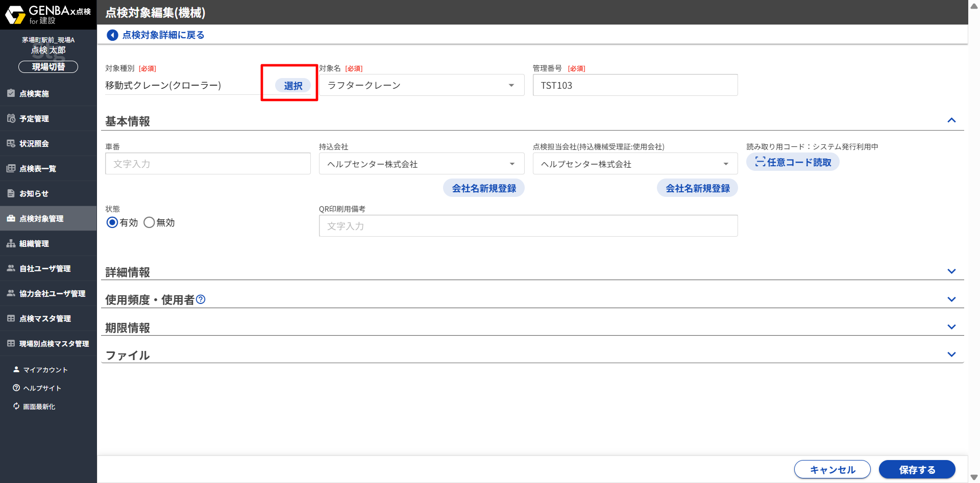Select the 無効 radio button
The width and height of the screenshot is (980, 483).
pos(149,222)
